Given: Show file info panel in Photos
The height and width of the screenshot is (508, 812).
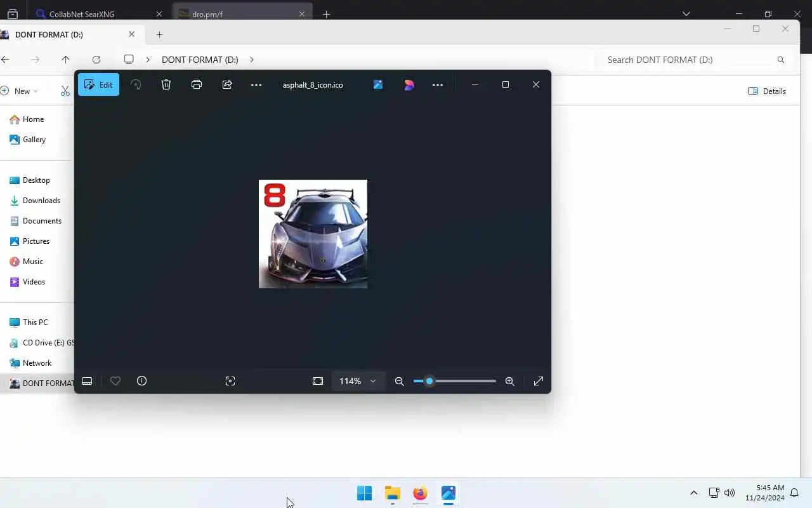Looking at the screenshot, I should click(x=142, y=381).
